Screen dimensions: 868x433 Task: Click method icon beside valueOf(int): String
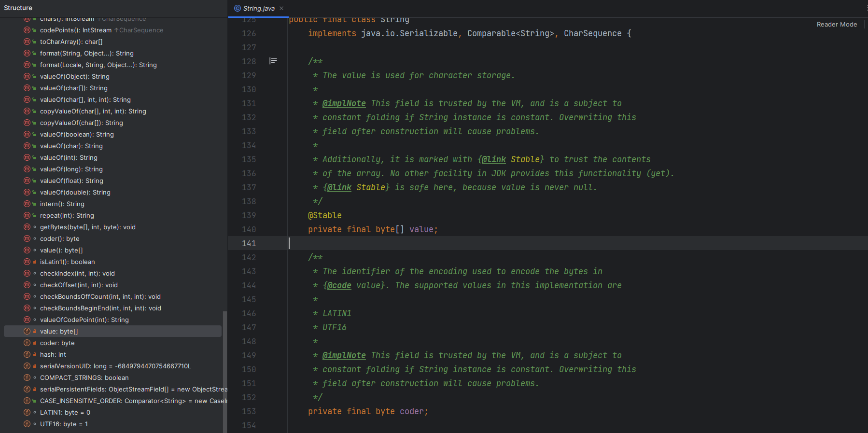pyautogui.click(x=27, y=157)
